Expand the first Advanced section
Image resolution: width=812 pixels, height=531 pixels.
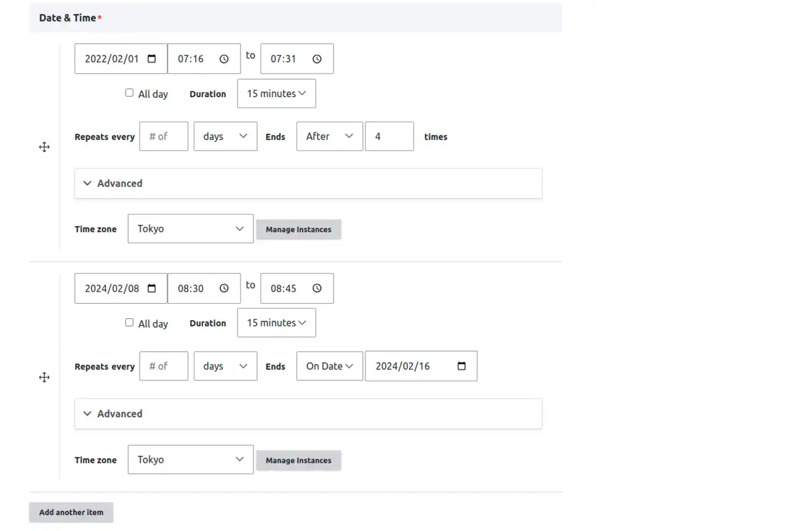click(x=119, y=183)
